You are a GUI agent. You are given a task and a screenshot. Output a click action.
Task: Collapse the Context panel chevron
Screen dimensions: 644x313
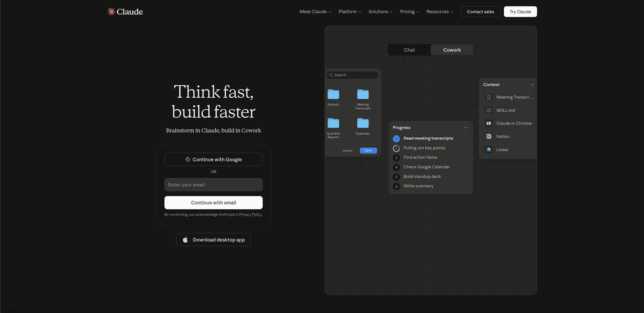click(x=532, y=85)
